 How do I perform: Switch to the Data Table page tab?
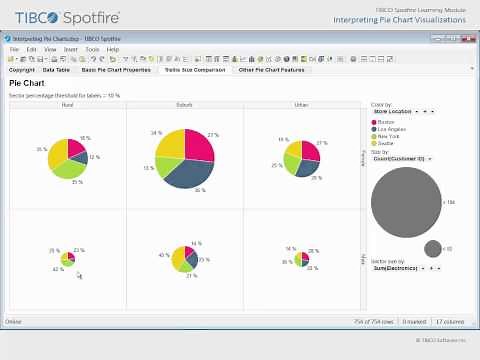pos(56,70)
